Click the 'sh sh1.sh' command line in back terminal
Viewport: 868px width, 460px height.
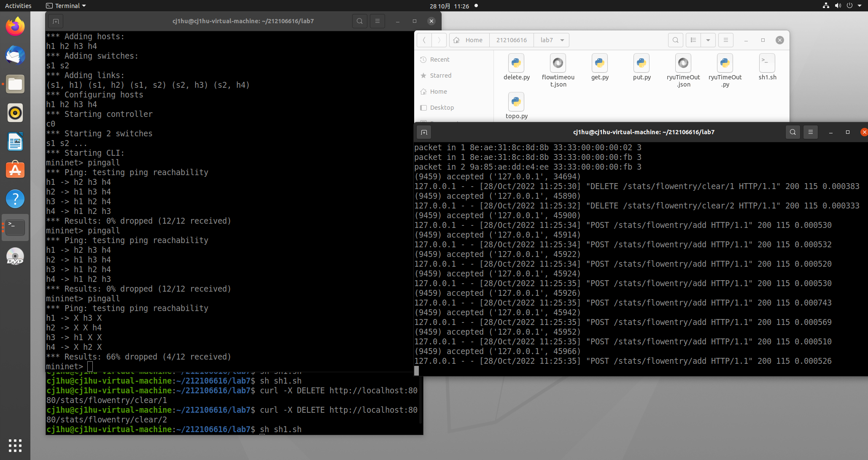pos(281,430)
